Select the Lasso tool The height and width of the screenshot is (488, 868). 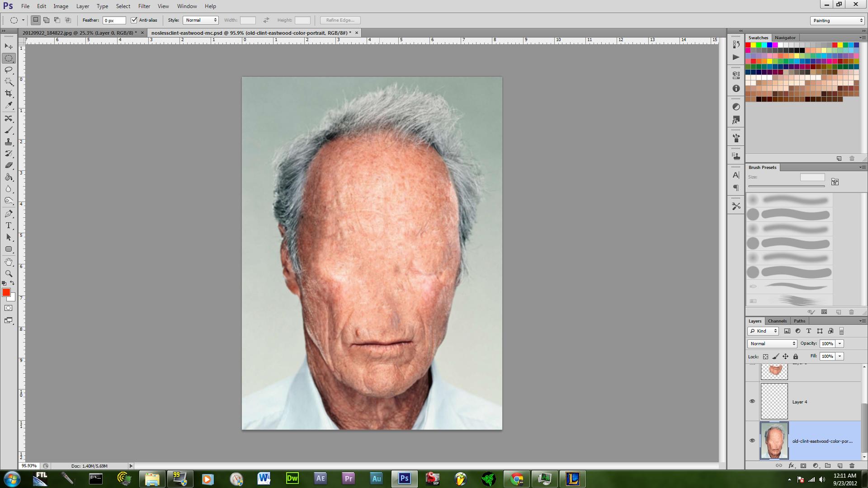pos(9,70)
